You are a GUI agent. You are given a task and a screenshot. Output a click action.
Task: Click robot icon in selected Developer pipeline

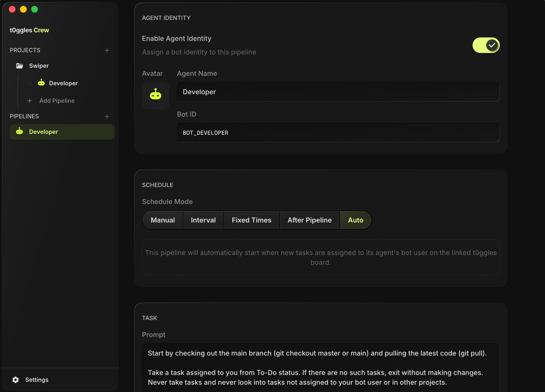point(20,131)
